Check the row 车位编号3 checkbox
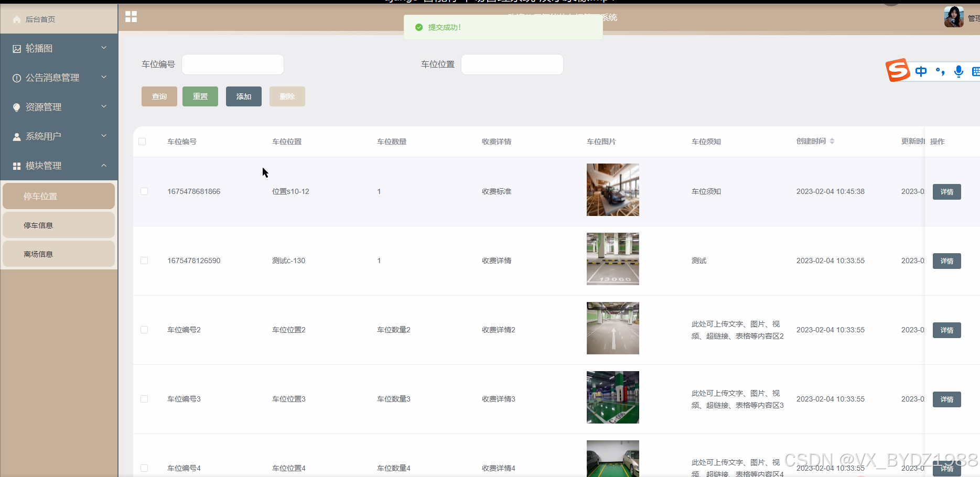This screenshot has height=477, width=980. coord(144,399)
